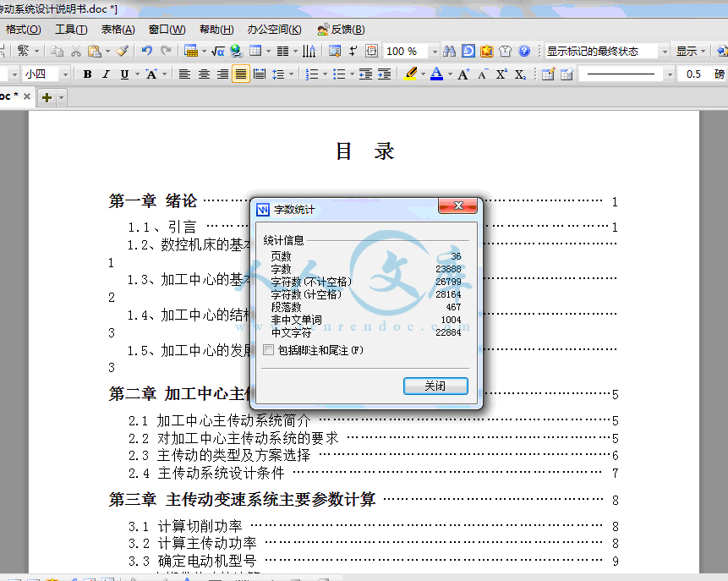Toggle italic formatting
This screenshot has height=581, width=728.
coord(107,74)
